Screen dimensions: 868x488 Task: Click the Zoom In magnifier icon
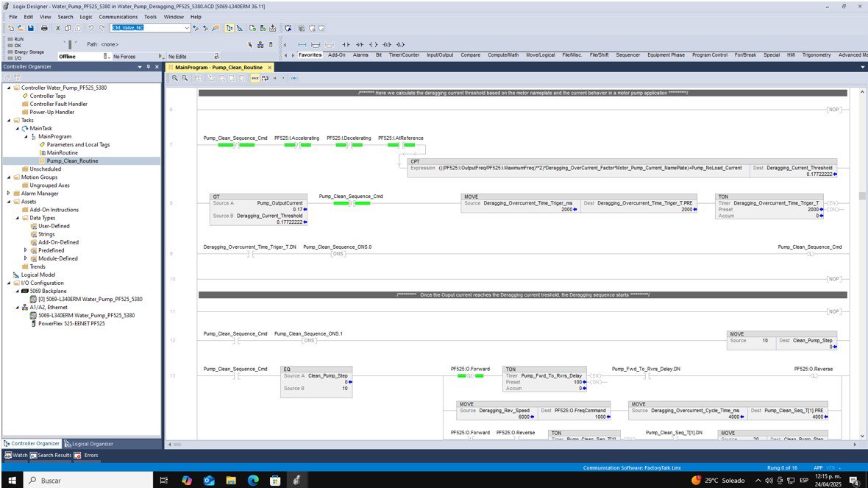coord(175,78)
